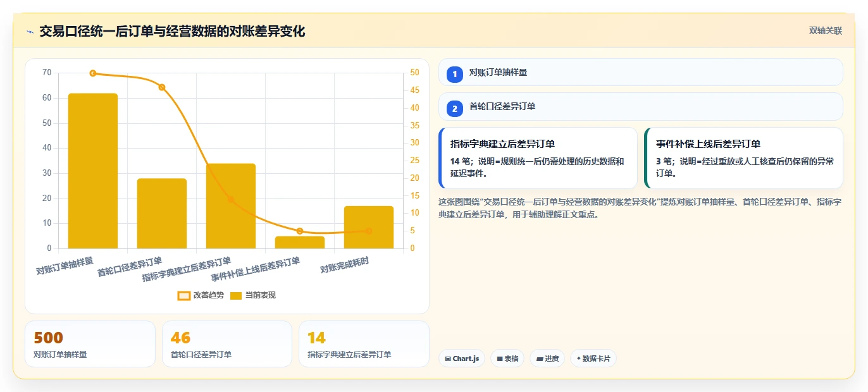868x392 pixels.
Task: Click the right axis value 45
Action: [x=414, y=90]
